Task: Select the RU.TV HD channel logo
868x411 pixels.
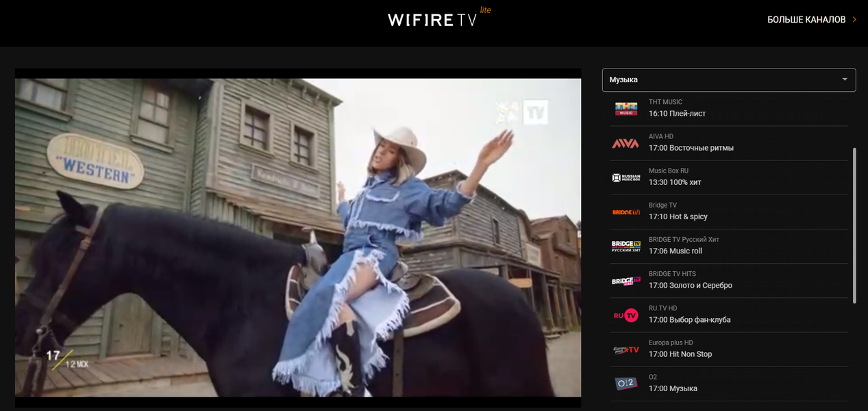Action: 625,315
